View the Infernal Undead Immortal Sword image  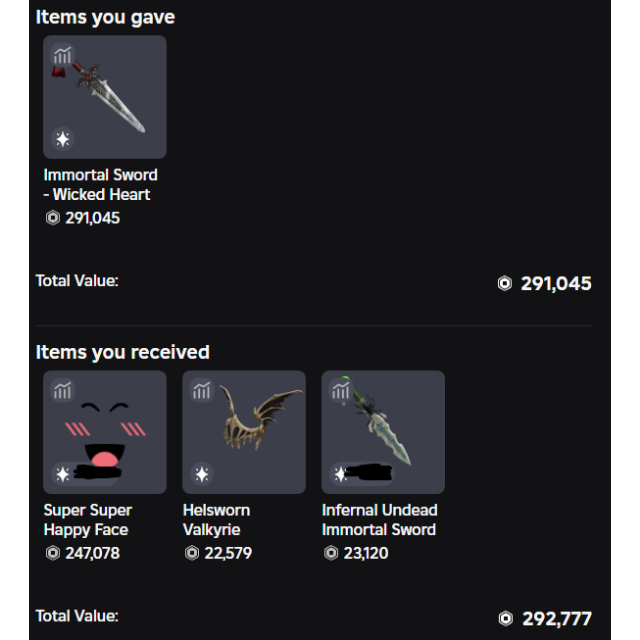click(x=383, y=432)
